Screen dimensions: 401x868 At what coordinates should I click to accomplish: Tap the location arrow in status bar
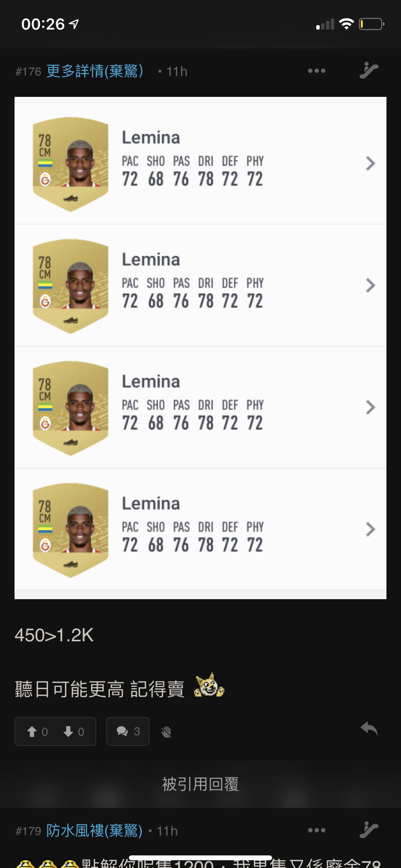point(74,24)
